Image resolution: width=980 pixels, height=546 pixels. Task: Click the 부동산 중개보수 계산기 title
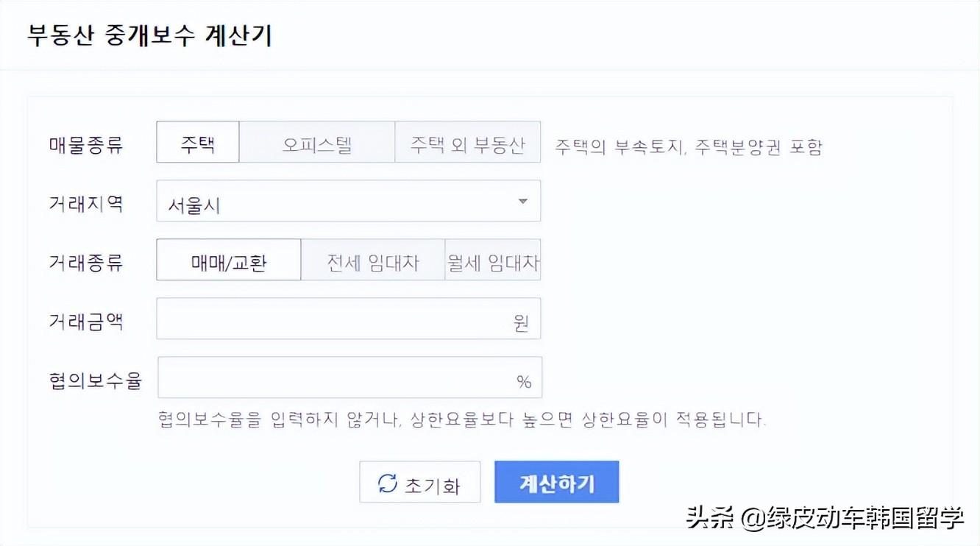[150, 35]
